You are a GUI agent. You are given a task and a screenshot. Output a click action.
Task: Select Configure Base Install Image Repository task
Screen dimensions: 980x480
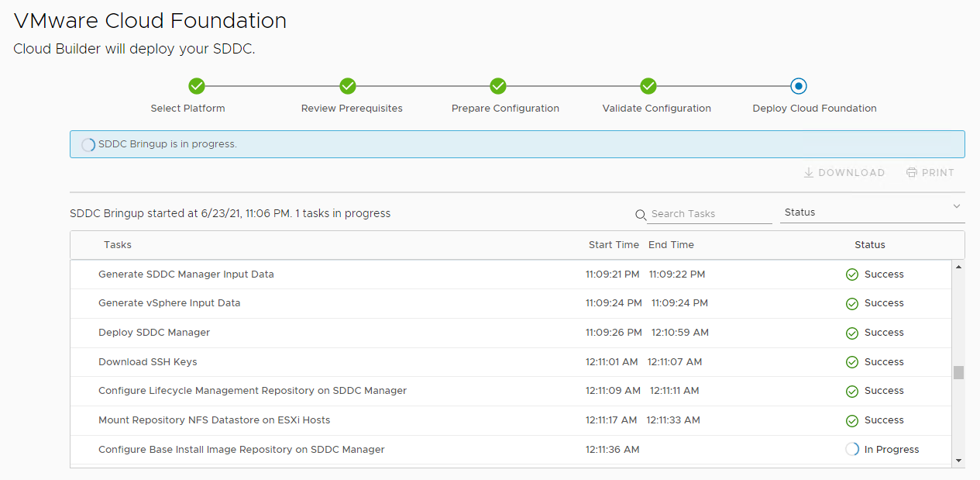click(x=242, y=450)
